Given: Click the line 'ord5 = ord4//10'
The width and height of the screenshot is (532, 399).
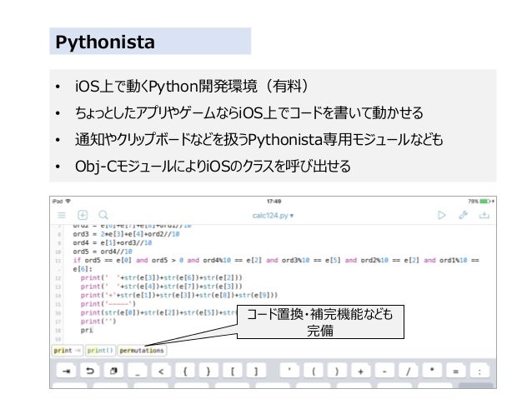Looking at the screenshot, I should point(103,252).
